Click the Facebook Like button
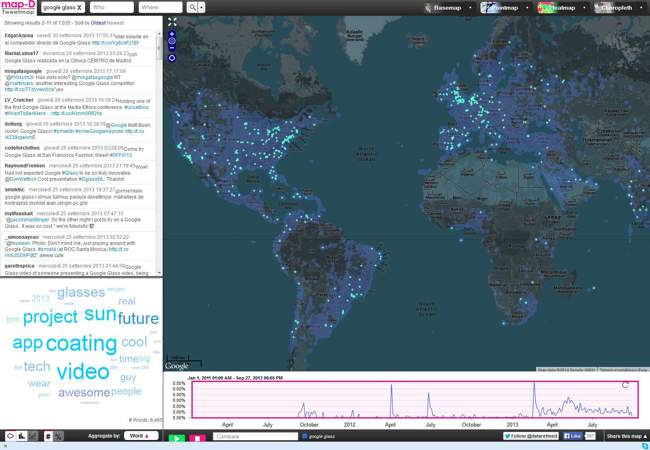The image size is (650, 450). 573,436
